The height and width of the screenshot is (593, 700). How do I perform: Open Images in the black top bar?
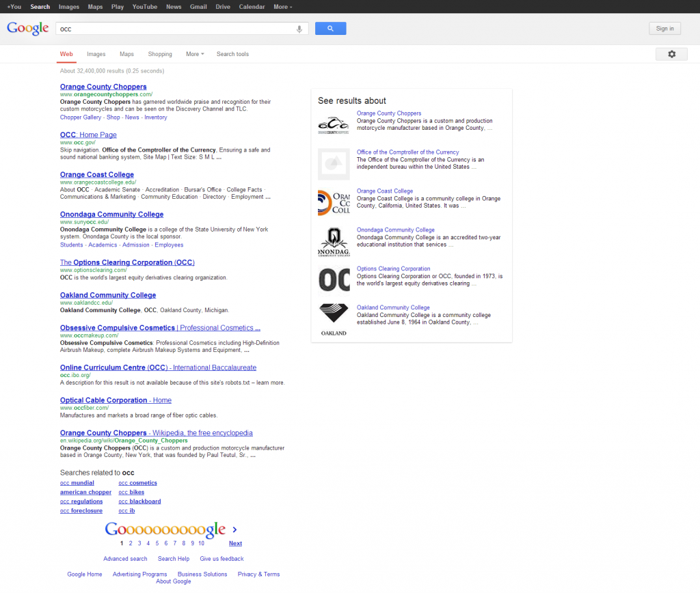69,7
